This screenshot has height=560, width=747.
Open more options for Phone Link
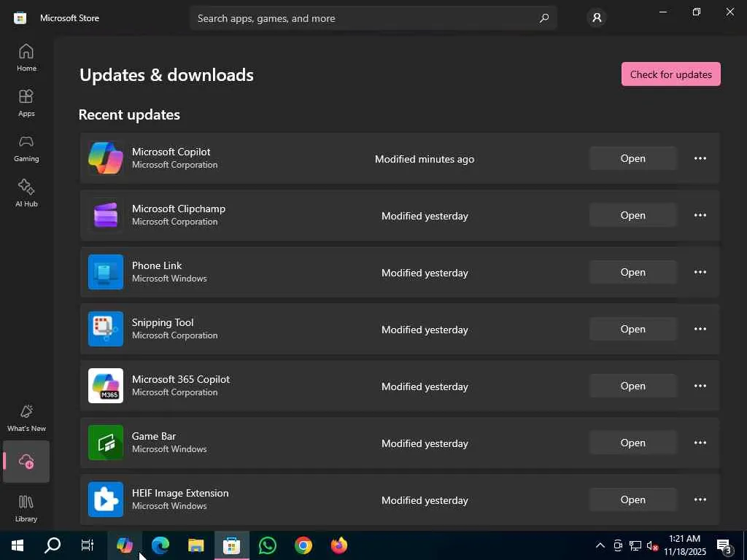coord(700,272)
